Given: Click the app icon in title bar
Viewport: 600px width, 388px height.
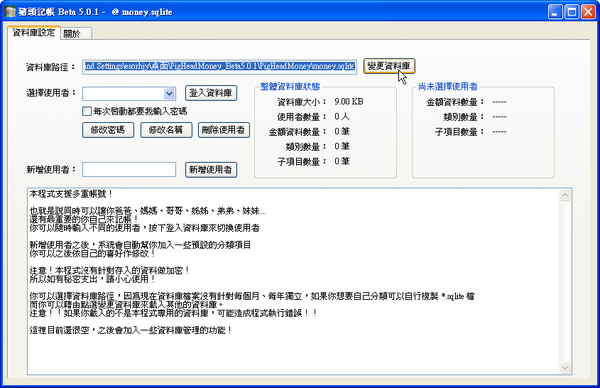Looking at the screenshot, I should [x=10, y=12].
